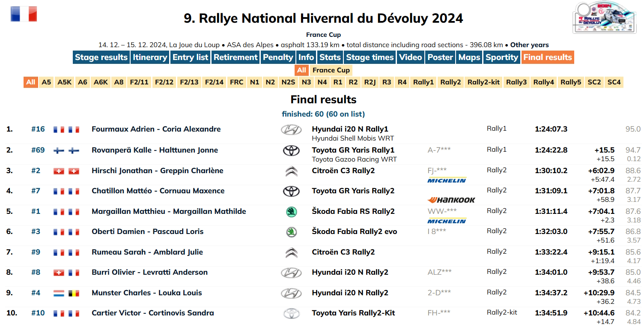Open the Retirement tab
644x327 pixels.
[x=236, y=57]
